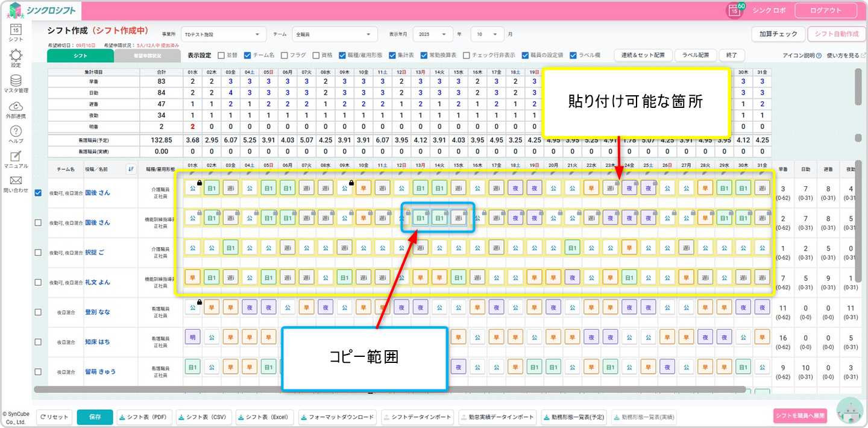Click the ヘルプ question mark icon
This screenshot has height=428, width=868.
pyautogui.click(x=16, y=131)
